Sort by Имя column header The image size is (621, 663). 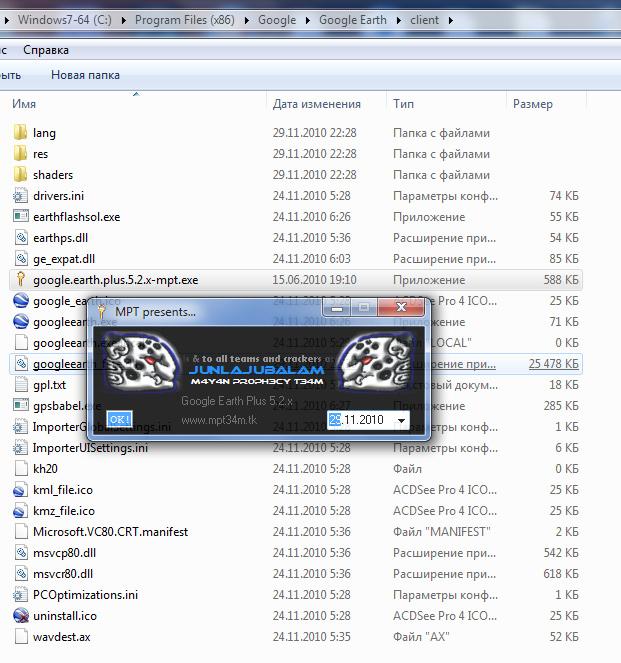point(24,104)
